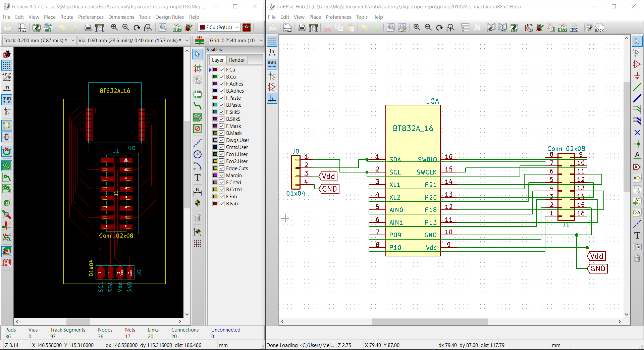Toggle F.Mask layer visibility checkbox
The image size is (644, 350).
click(x=222, y=126)
